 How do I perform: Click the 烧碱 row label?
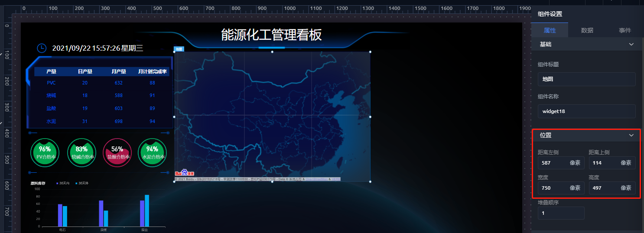coord(51,95)
